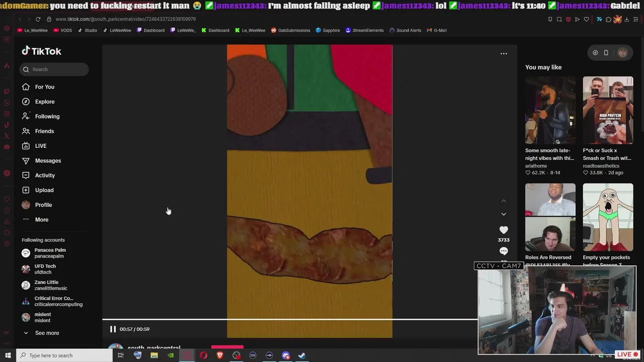
Task: Open 'Roles Are Reversed' video thumbnail
Action: (550, 217)
